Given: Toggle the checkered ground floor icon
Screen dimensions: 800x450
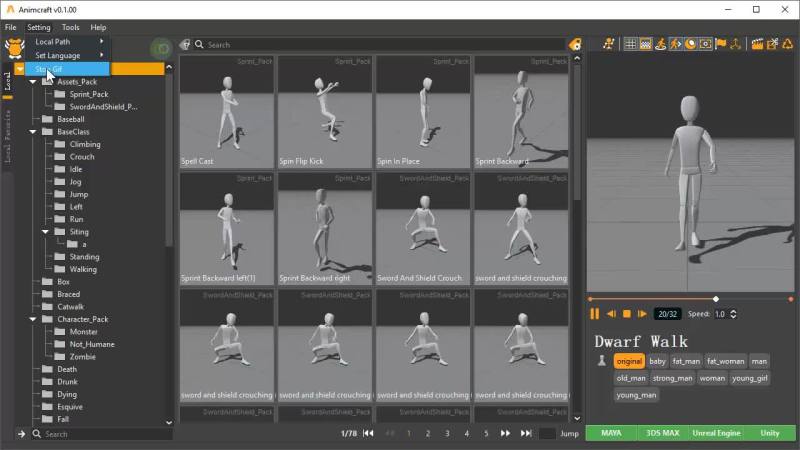Looking at the screenshot, I should tap(645, 44).
